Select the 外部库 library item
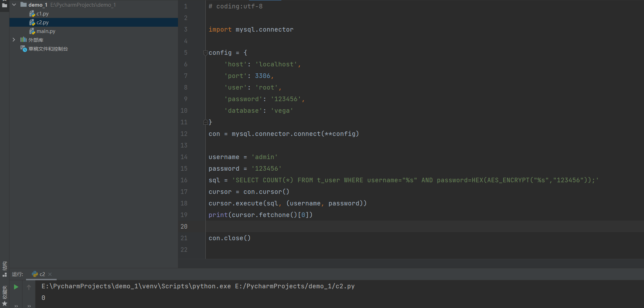The height and width of the screenshot is (308, 644). pos(36,40)
